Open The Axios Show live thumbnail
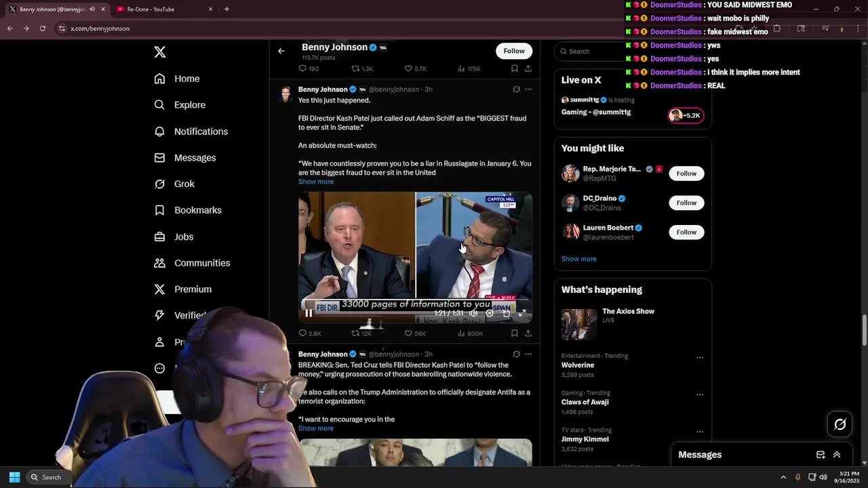This screenshot has width=868, height=488. pyautogui.click(x=579, y=325)
